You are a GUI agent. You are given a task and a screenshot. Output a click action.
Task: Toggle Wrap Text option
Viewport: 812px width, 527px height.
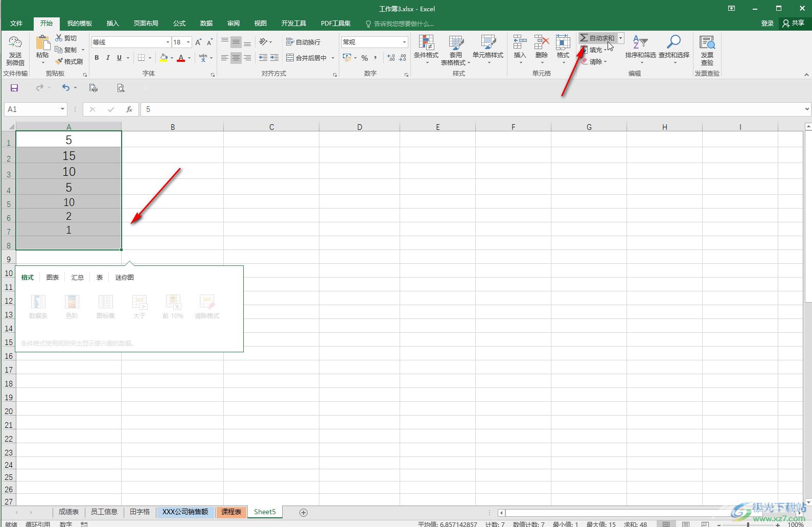click(x=303, y=42)
